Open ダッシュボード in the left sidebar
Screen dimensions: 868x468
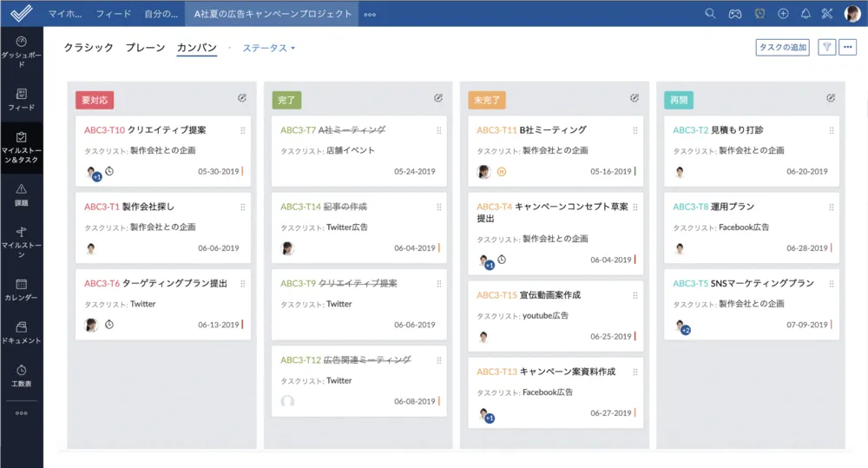(x=22, y=47)
